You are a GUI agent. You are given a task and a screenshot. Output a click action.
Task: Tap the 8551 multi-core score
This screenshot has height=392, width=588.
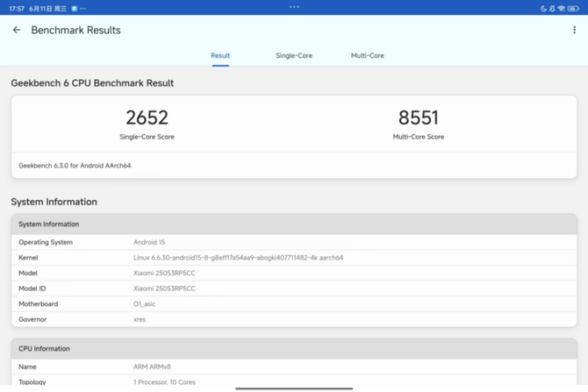click(418, 118)
